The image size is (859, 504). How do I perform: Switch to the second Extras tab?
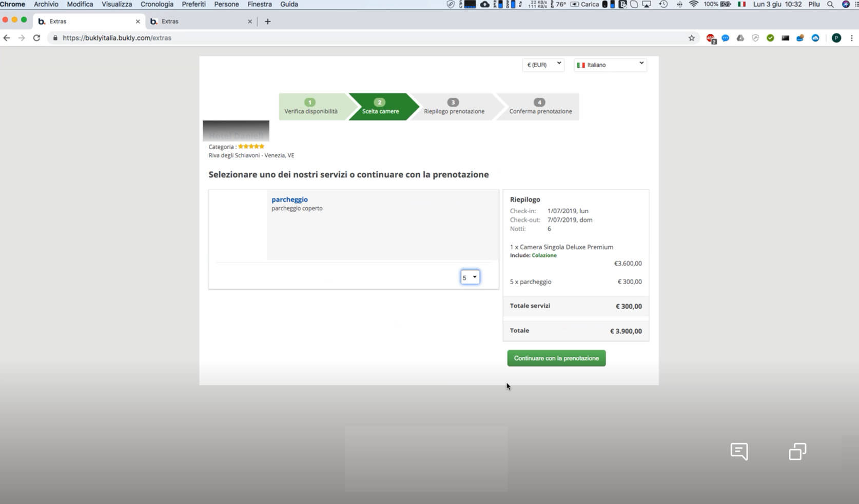(x=200, y=22)
